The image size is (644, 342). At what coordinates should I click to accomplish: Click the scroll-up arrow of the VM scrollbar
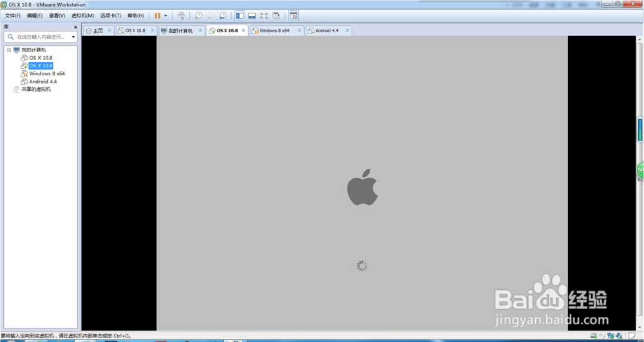point(639,39)
